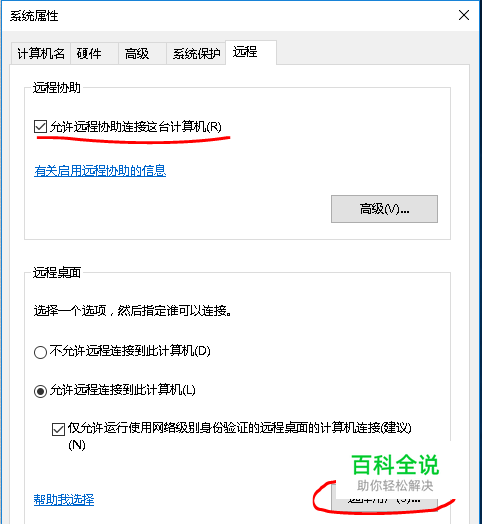Image resolution: width=482 pixels, height=524 pixels.
Task: Select 不允许远程连接到此计算机 radio option
Action: click(x=40, y=352)
